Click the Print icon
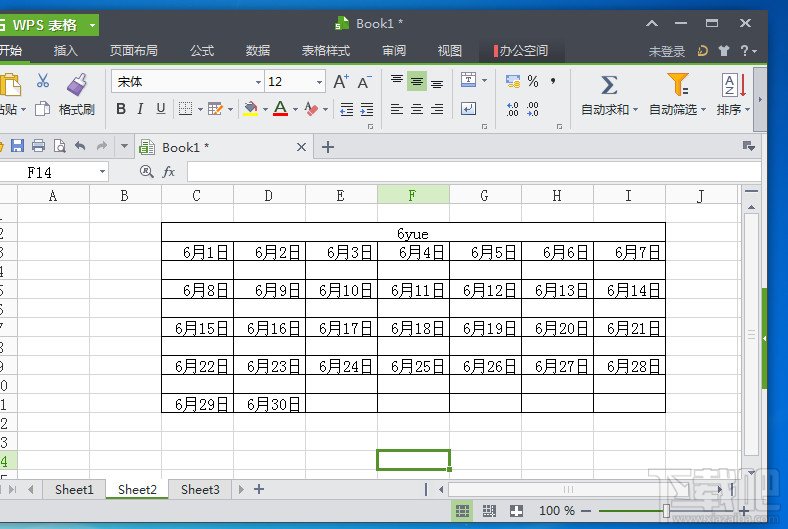The width and height of the screenshot is (788, 529). coord(38,146)
